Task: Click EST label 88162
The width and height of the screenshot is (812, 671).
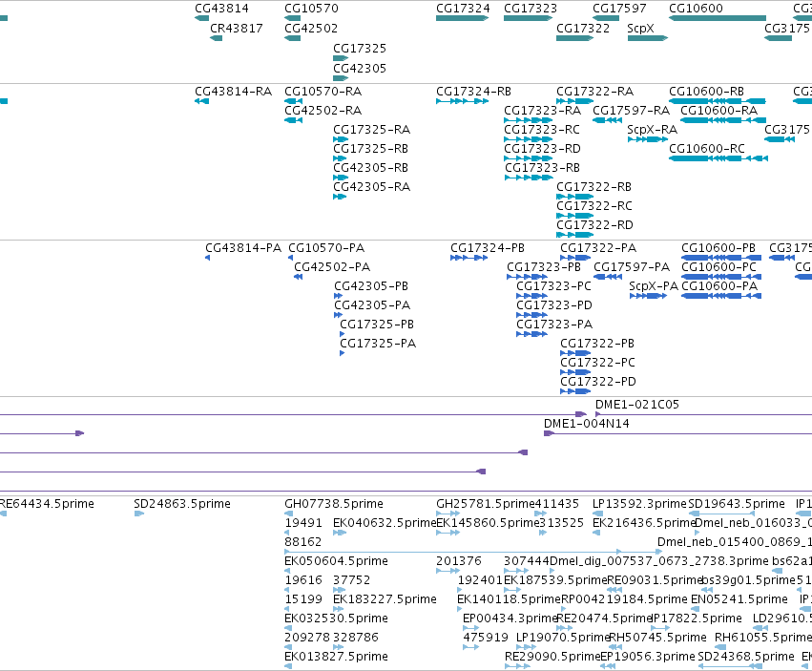Action: tap(303, 542)
